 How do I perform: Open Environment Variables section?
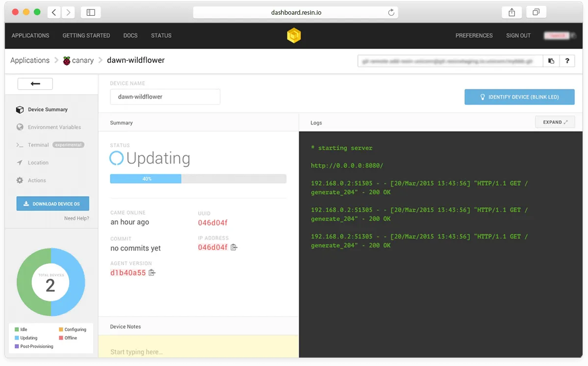coord(54,127)
